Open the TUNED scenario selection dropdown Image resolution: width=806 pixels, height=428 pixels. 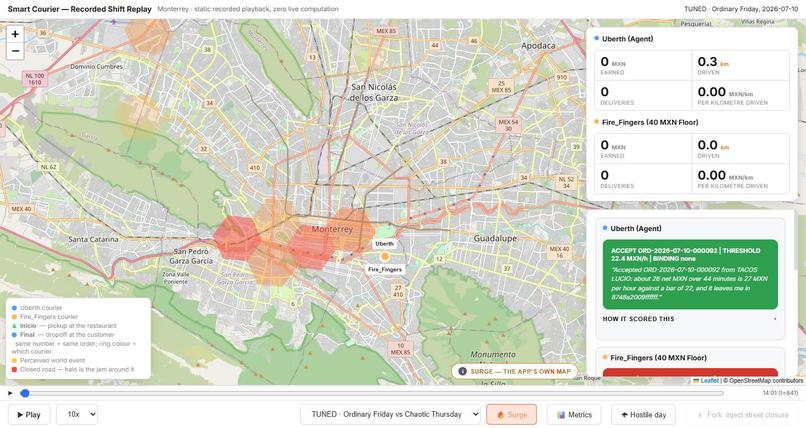tap(390, 414)
